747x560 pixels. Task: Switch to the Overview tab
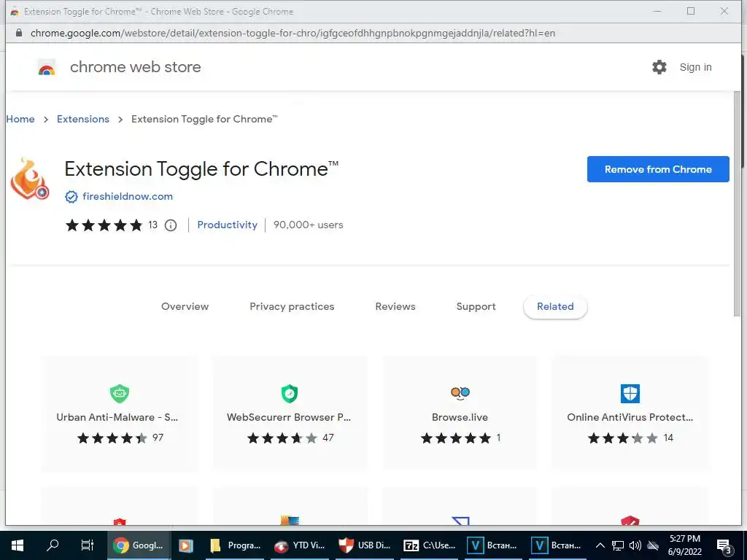point(185,307)
